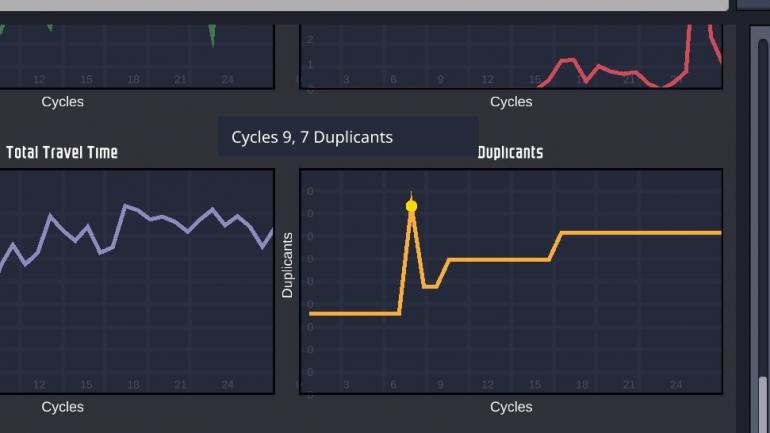Click the flat start of the orange Duplicants line

tap(350, 313)
